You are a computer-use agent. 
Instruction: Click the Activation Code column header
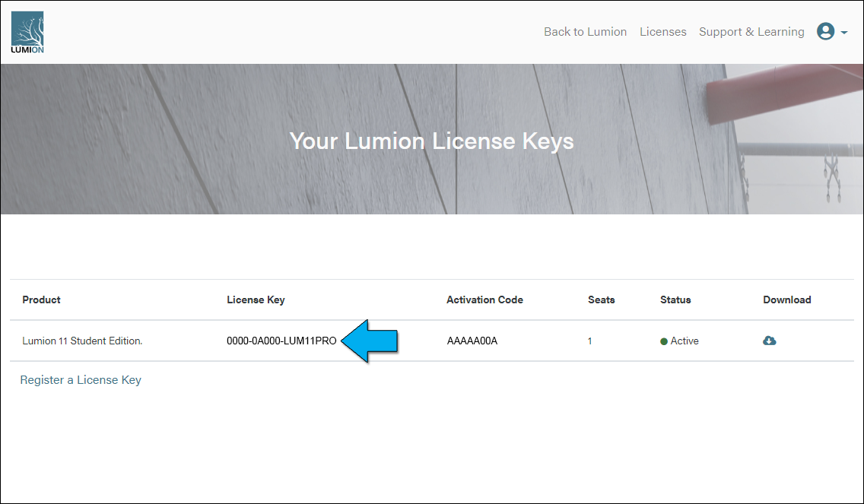click(484, 300)
